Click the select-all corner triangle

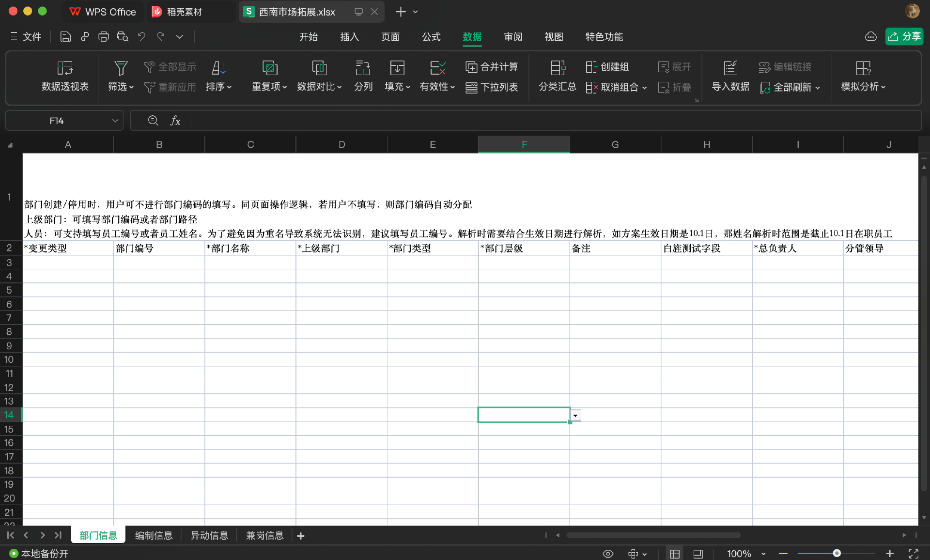pyautogui.click(x=10, y=144)
